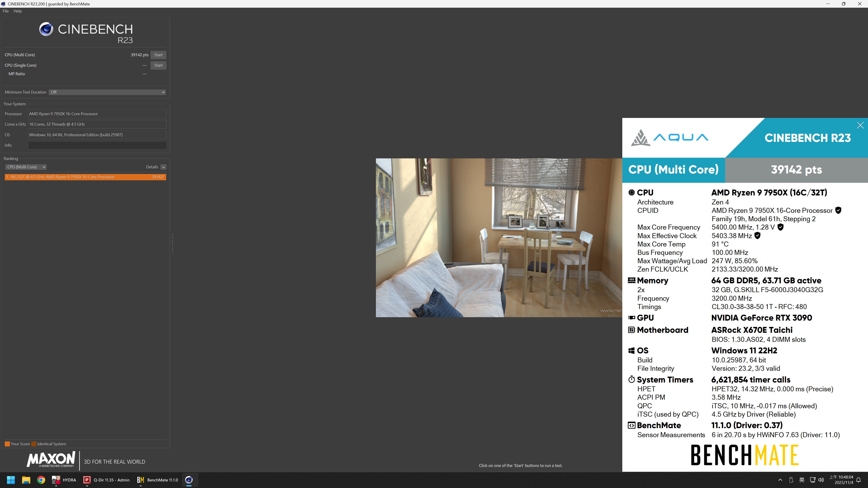This screenshot has width=868, height=488.
Task: Click the AQUA logo in BenchMate panel
Action: tap(670, 137)
